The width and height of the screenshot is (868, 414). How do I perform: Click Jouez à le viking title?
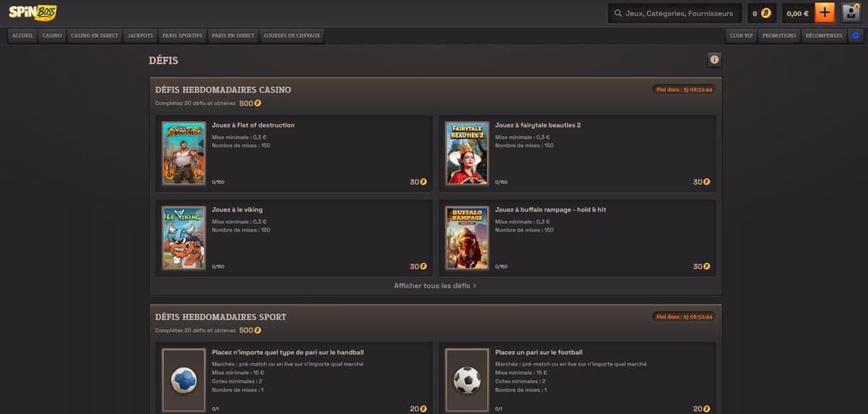237,210
